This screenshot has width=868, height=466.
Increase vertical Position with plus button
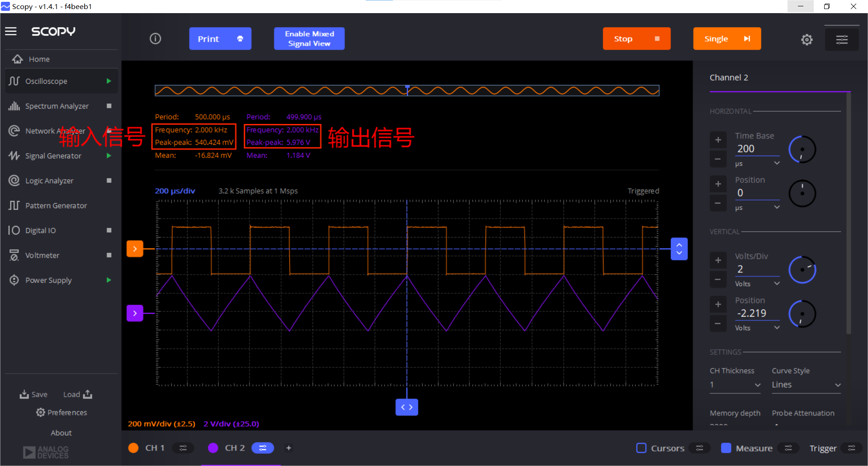(718, 304)
